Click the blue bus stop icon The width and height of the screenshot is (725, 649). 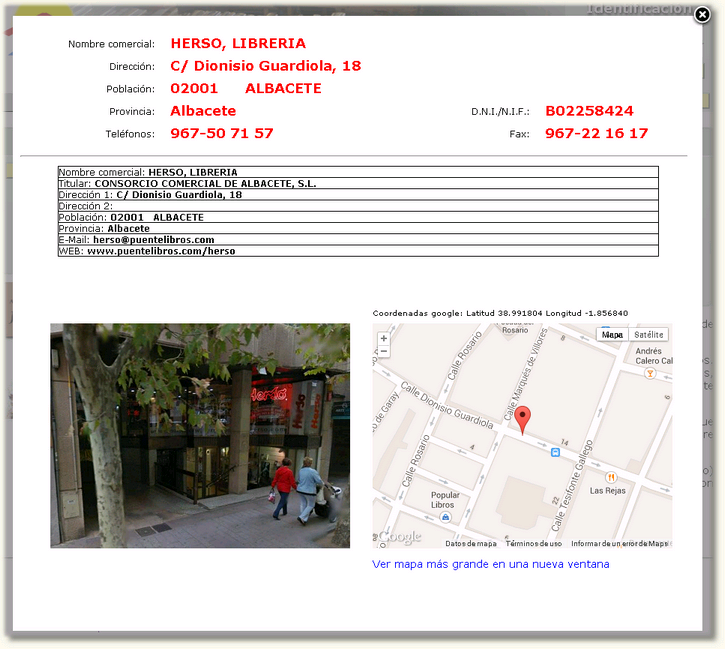pos(555,452)
